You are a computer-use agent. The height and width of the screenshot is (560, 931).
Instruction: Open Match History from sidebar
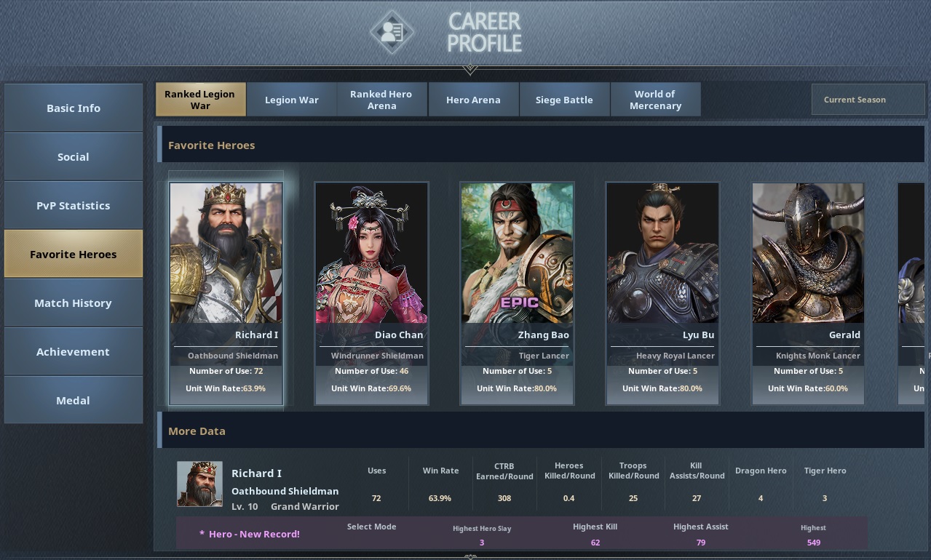click(x=74, y=303)
